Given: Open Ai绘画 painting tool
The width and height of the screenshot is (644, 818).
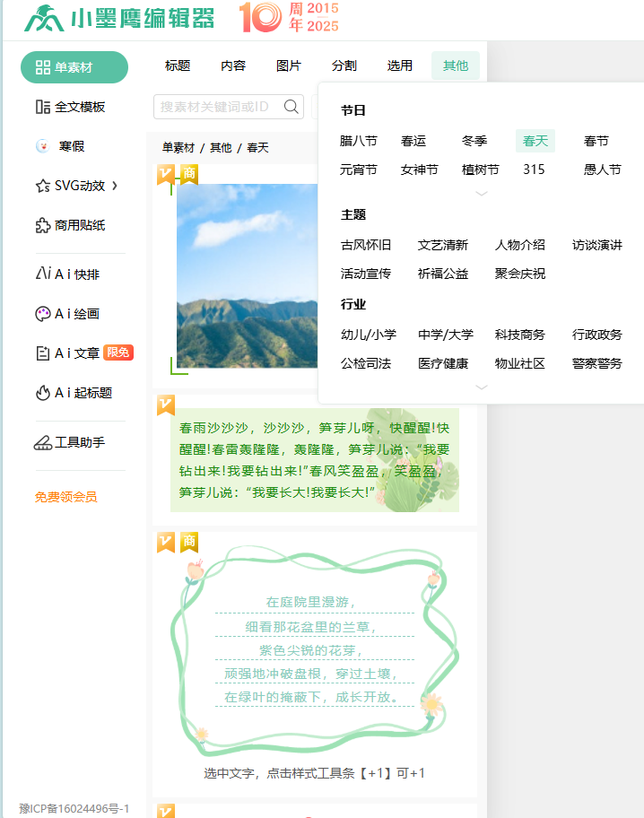Looking at the screenshot, I should click(x=67, y=314).
